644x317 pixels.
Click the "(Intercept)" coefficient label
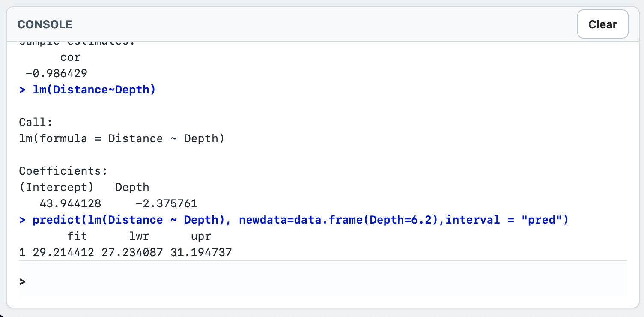(x=57, y=188)
